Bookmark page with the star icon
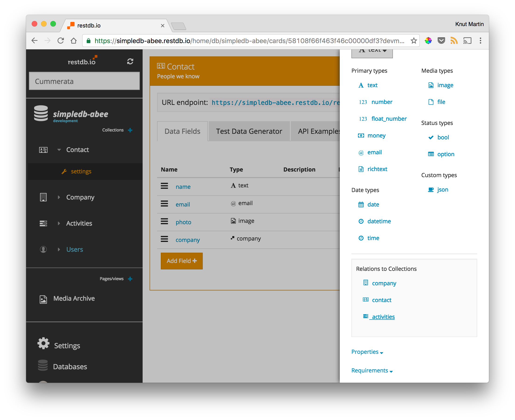This screenshot has height=420, width=515. click(x=414, y=41)
